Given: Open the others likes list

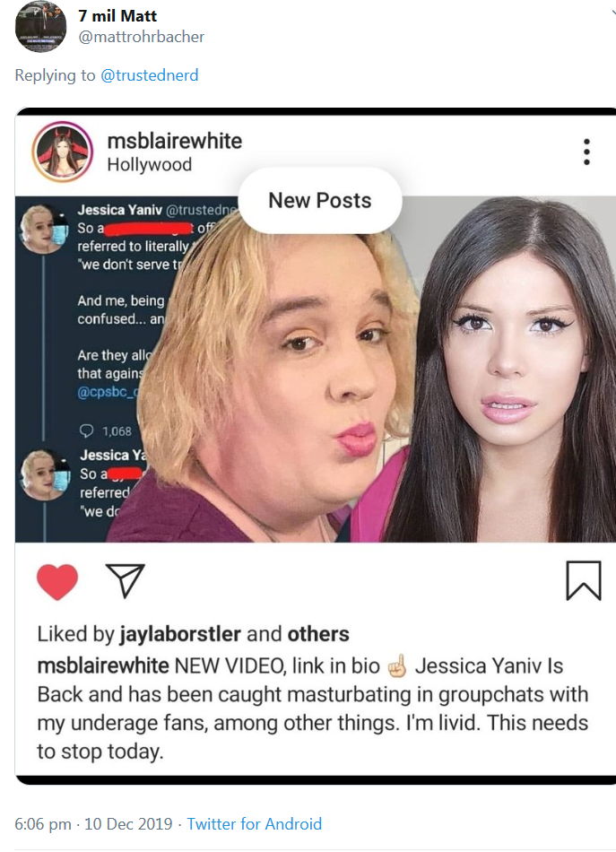Looking at the screenshot, I should coord(318,634).
